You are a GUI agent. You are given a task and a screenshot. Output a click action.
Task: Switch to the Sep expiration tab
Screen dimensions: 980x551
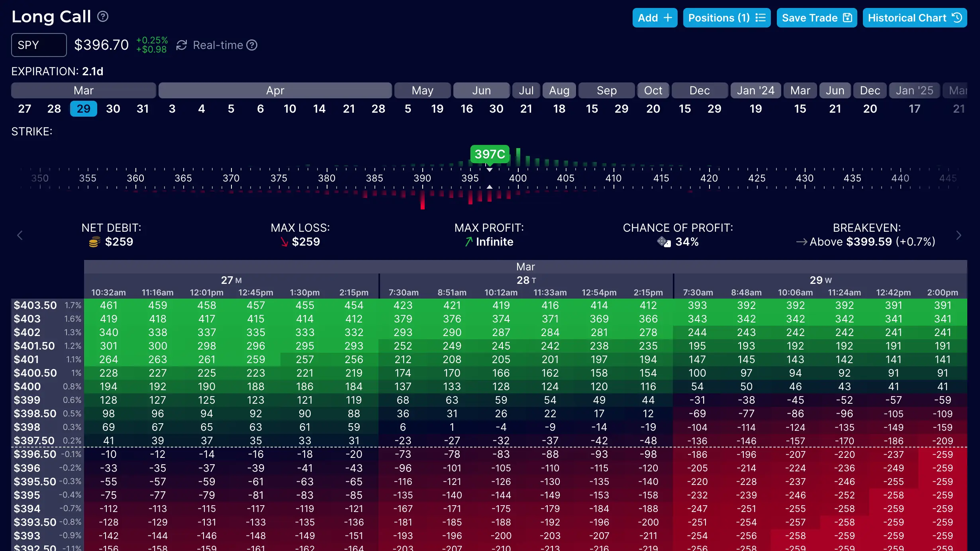pos(606,90)
